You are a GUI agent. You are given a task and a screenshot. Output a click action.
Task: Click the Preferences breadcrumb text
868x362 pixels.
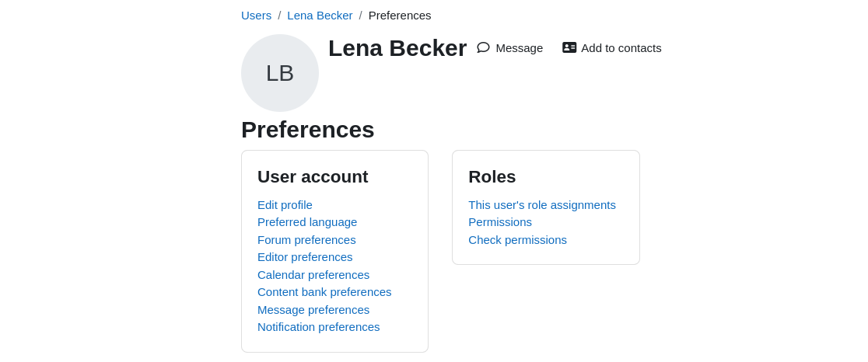click(400, 16)
